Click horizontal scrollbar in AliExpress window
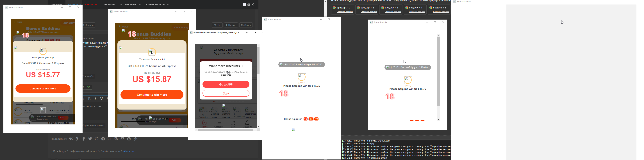The height and width of the screenshot is (160, 644). 226,130
